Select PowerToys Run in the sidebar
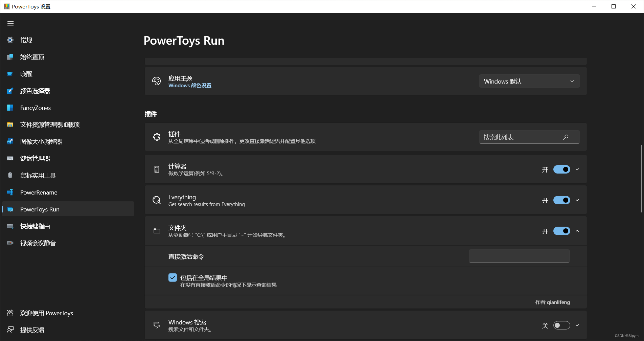 click(x=68, y=209)
